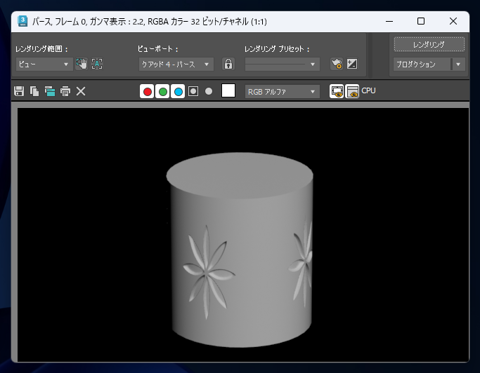
Task: Toggle the blue channel display
Action: coord(178,91)
